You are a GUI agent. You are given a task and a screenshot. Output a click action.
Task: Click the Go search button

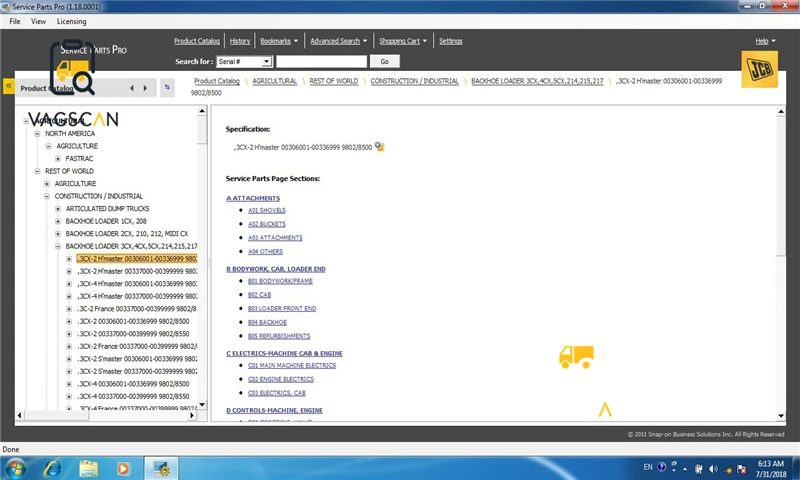[384, 61]
